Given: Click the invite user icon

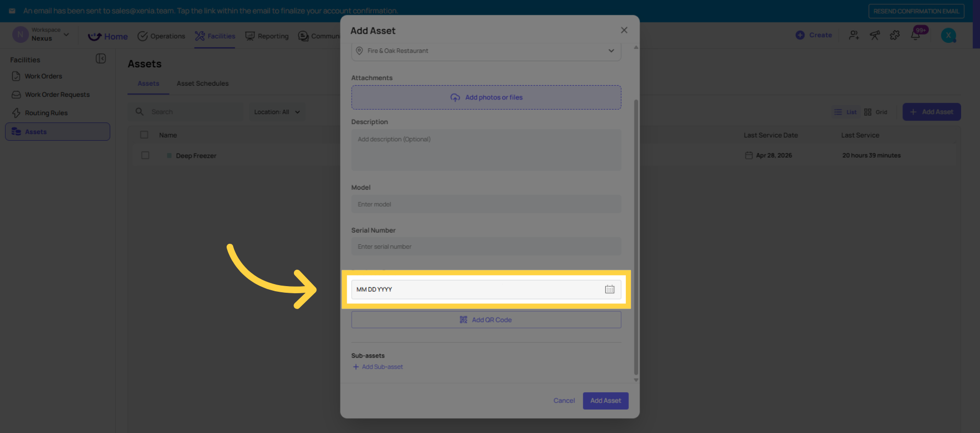Looking at the screenshot, I should (x=854, y=35).
